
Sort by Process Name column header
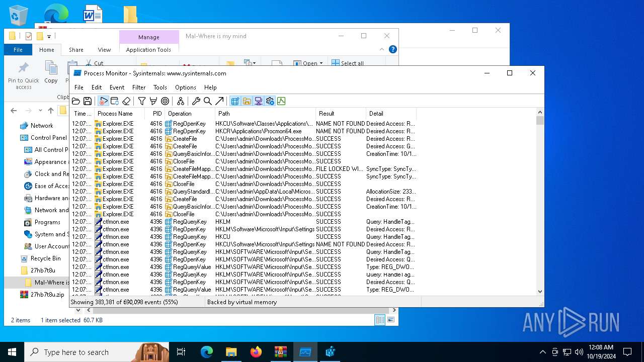(x=119, y=114)
